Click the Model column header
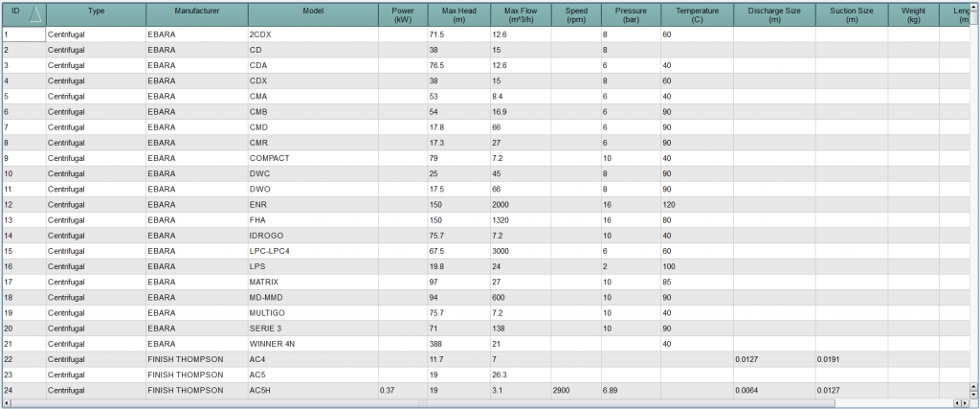This screenshot has height=409, width=980. click(x=313, y=13)
